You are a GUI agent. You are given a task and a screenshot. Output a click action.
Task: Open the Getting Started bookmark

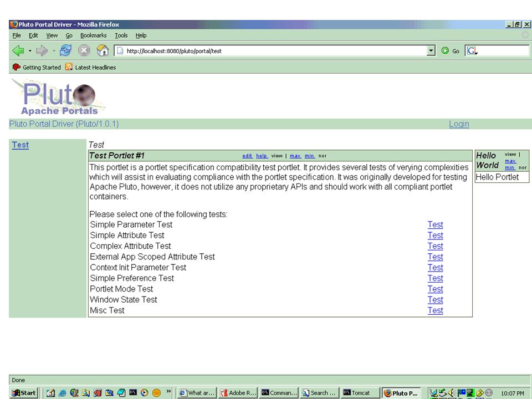37,67
